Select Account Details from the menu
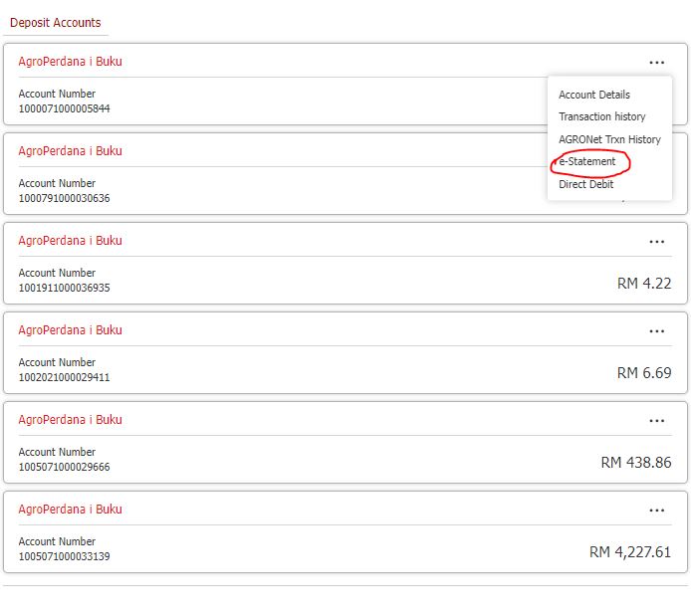 click(593, 95)
